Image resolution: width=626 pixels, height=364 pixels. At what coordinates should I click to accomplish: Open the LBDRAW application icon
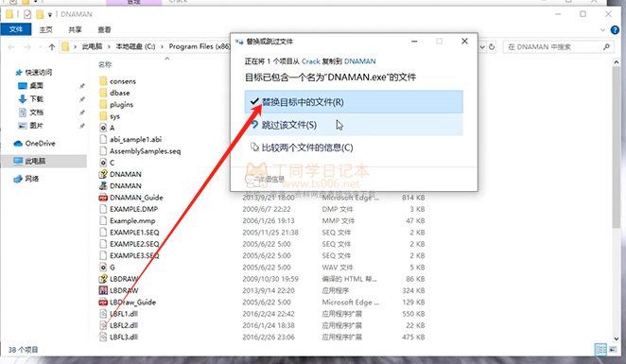click(x=103, y=290)
